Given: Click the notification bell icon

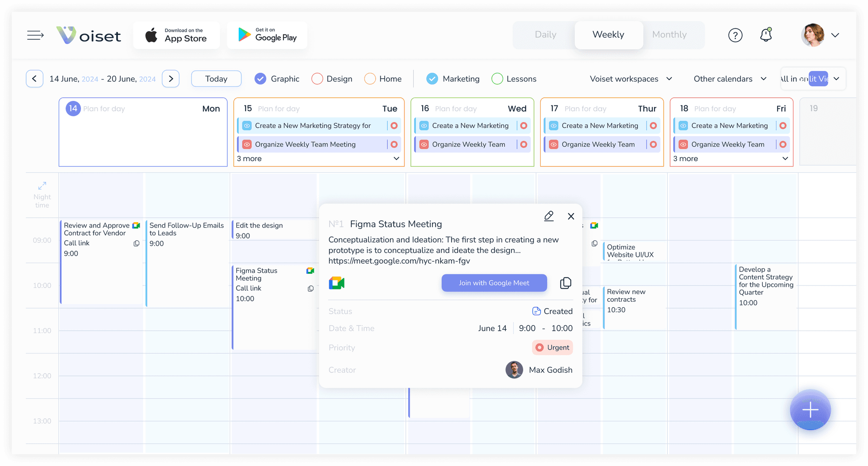Looking at the screenshot, I should click(x=766, y=35).
